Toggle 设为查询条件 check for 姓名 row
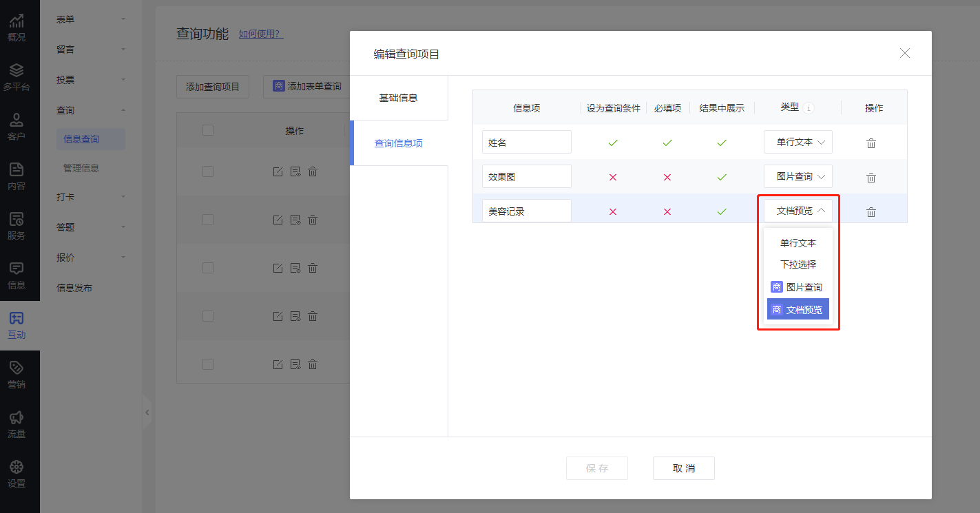Image resolution: width=980 pixels, height=513 pixels. coord(613,143)
